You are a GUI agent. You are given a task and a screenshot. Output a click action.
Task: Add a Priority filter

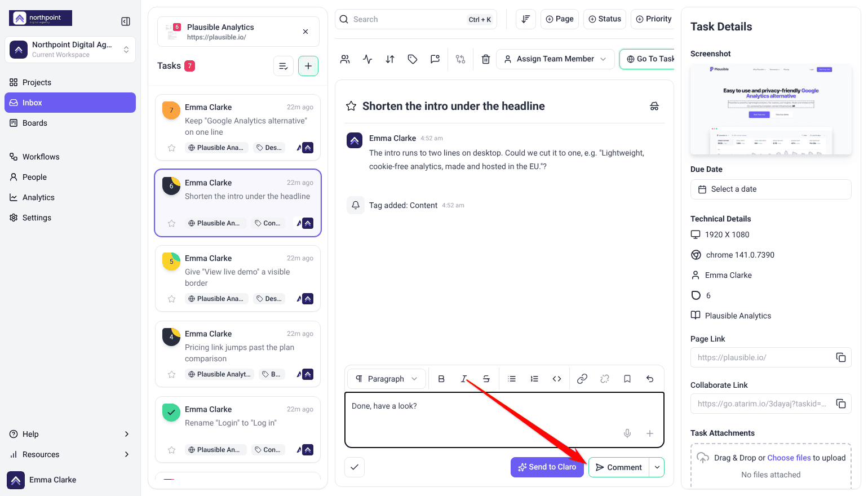[x=653, y=19]
